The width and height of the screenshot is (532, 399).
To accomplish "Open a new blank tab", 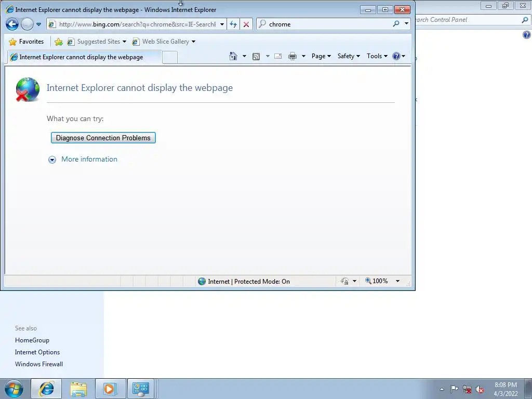I will 170,57.
